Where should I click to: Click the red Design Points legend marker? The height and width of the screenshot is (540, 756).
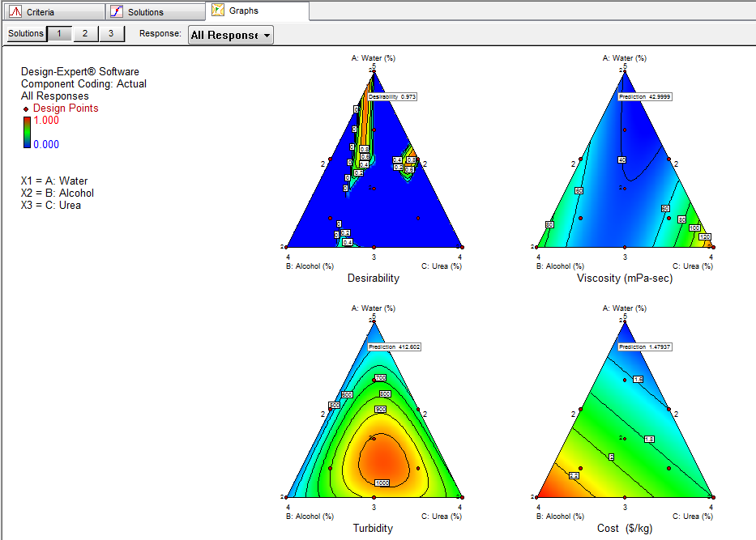pos(27,108)
